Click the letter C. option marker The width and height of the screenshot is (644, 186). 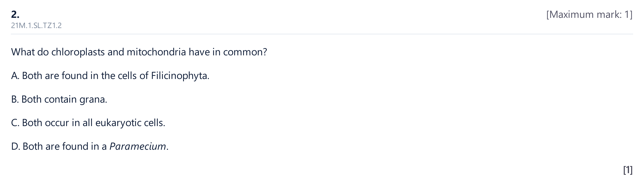pyautogui.click(x=15, y=123)
